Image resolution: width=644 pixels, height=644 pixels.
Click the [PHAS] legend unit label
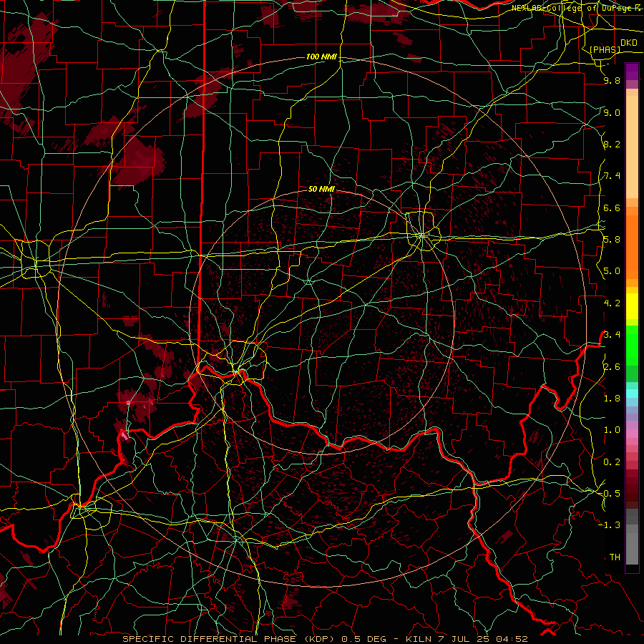click(x=605, y=50)
